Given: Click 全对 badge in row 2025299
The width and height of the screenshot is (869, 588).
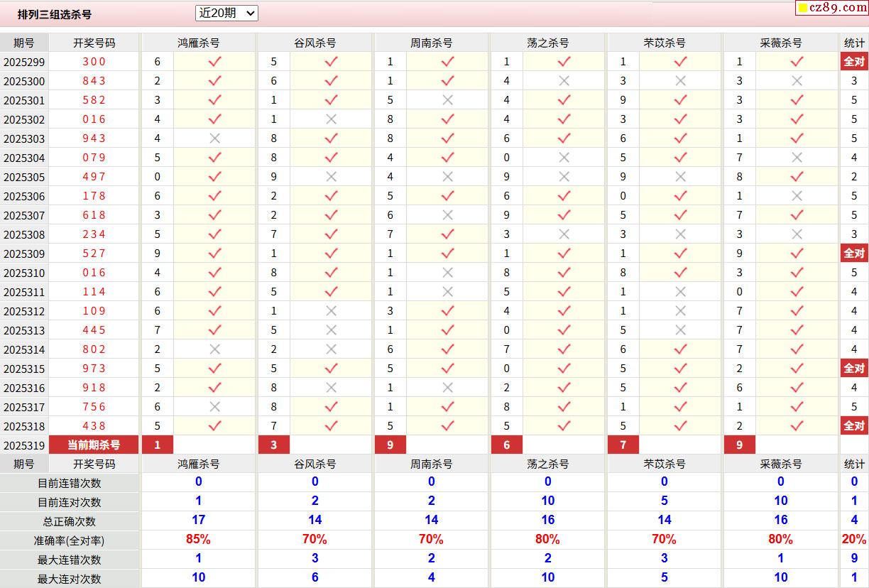Looking at the screenshot, I should pyautogui.click(x=854, y=62).
